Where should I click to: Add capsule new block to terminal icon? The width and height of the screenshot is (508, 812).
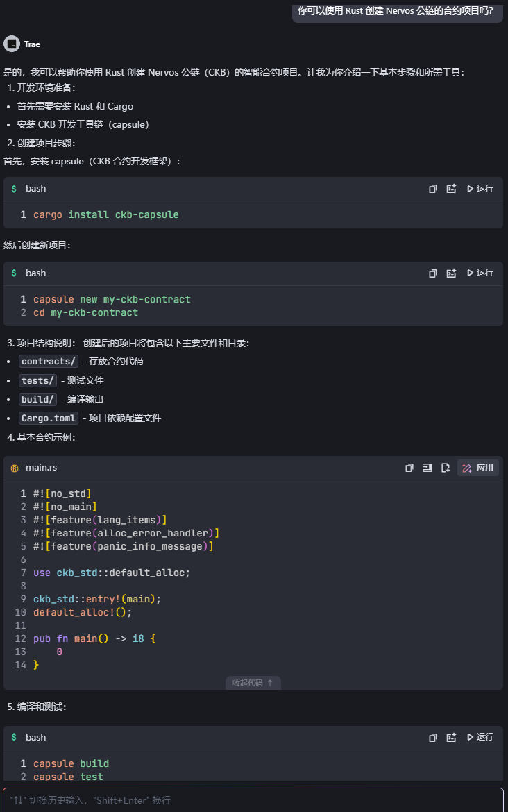click(x=451, y=273)
